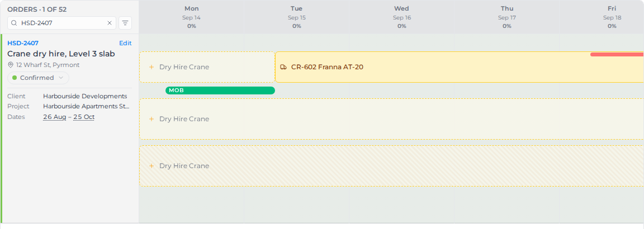Click the location pin icon for Wharf St
The height and width of the screenshot is (229, 644).
11,65
